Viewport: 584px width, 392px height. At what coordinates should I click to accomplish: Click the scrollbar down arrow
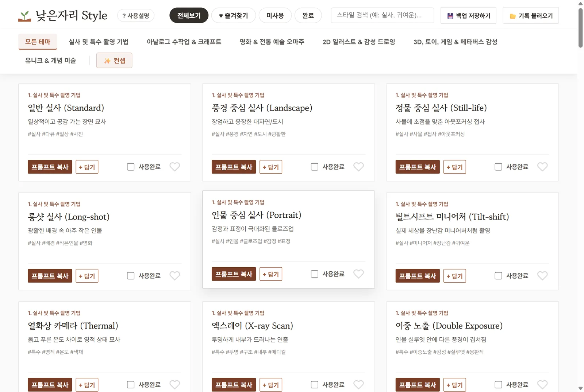point(581,388)
